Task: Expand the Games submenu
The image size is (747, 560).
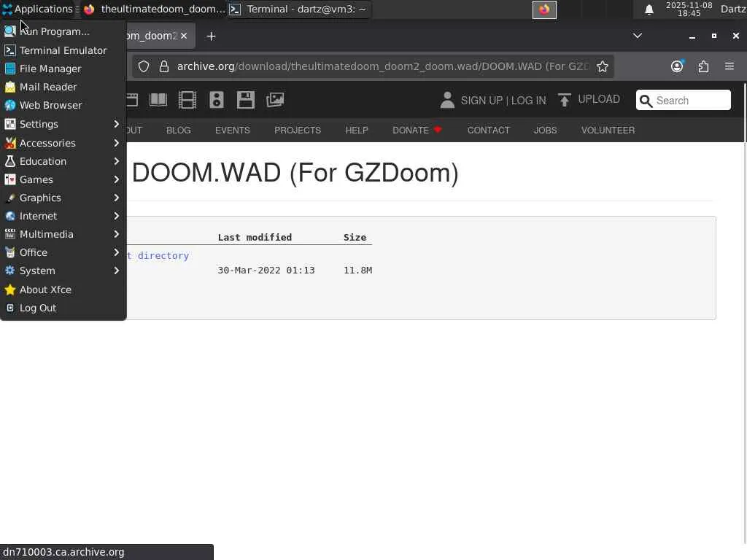Action: pos(63,179)
